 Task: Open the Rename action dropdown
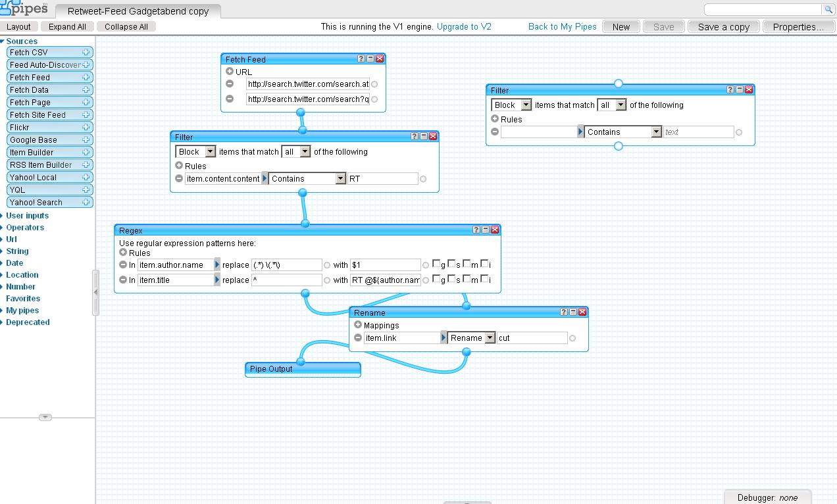click(x=472, y=338)
